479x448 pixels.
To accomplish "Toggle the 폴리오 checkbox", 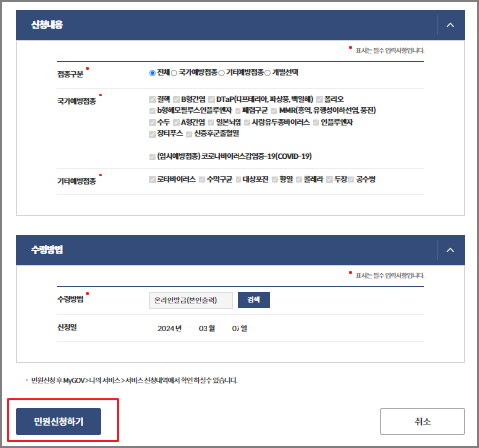I will 319,99.
